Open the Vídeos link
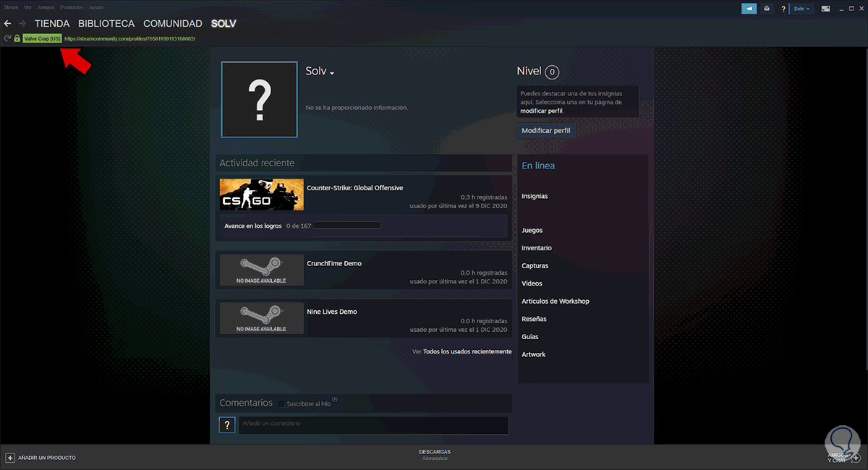The image size is (868, 470). click(532, 283)
